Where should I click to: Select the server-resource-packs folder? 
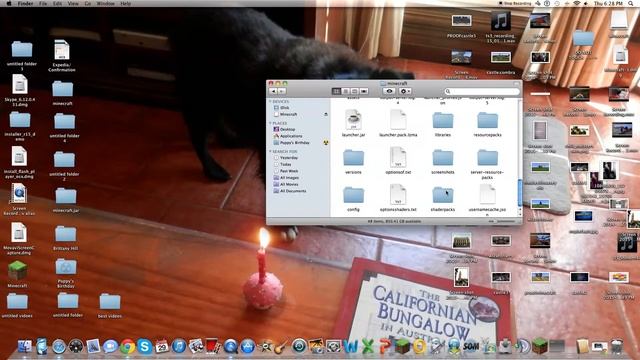click(x=487, y=158)
